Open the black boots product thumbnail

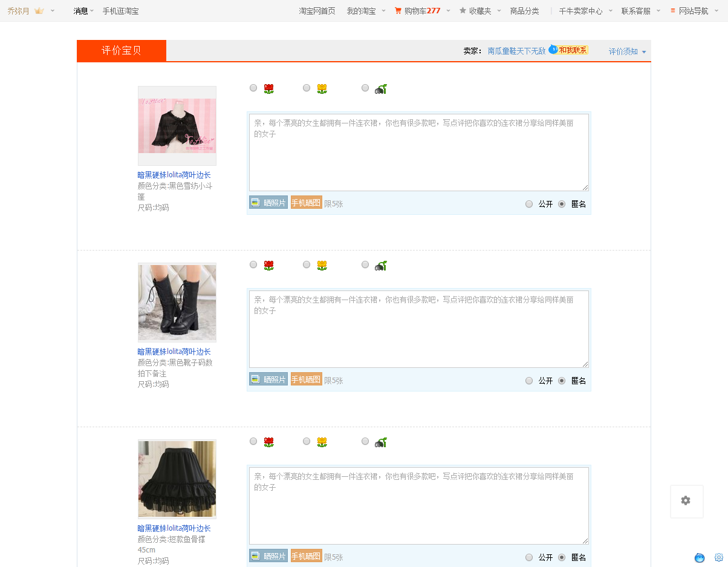[177, 303]
